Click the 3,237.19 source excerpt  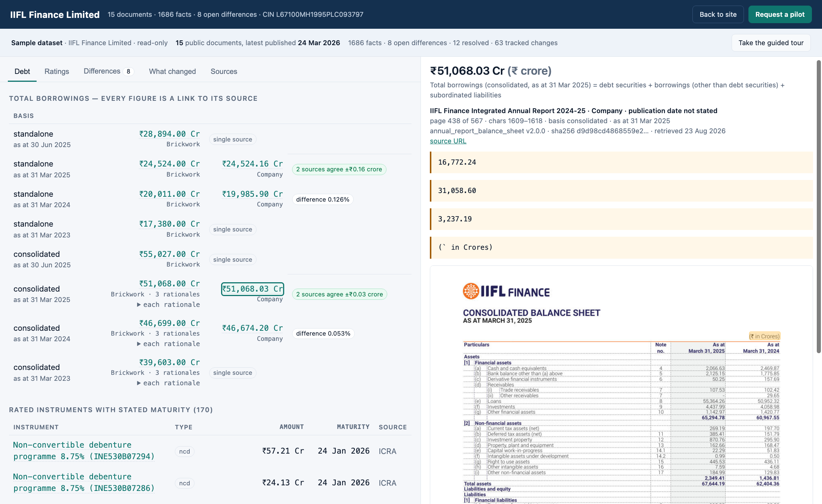click(x=621, y=219)
